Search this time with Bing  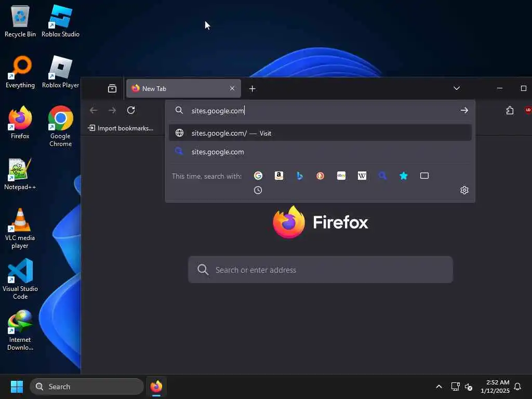[300, 176]
